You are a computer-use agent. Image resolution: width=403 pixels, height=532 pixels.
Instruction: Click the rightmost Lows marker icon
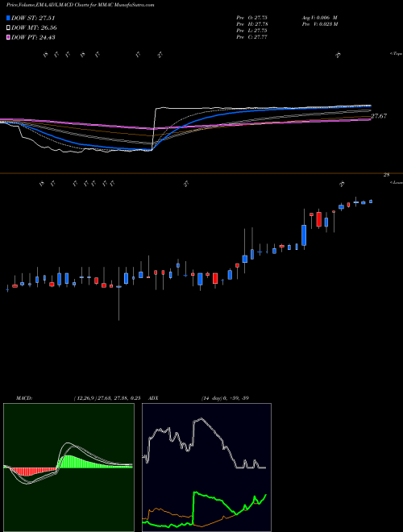(342, 184)
